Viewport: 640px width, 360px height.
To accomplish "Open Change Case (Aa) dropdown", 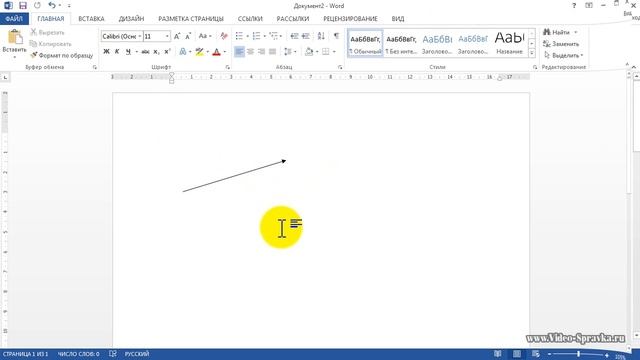I will [205, 36].
